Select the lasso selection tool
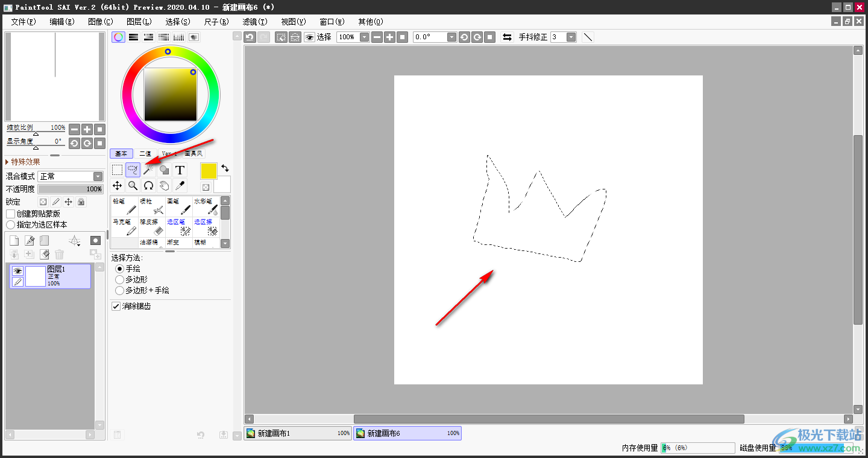The image size is (868, 458). coord(133,170)
